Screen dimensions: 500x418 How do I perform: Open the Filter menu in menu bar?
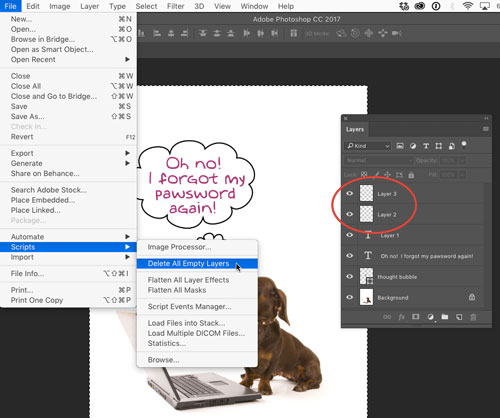point(176,6)
